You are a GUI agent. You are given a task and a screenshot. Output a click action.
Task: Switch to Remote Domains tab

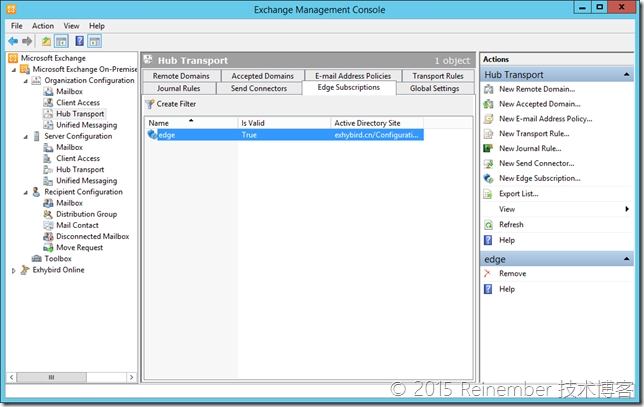tap(181, 76)
